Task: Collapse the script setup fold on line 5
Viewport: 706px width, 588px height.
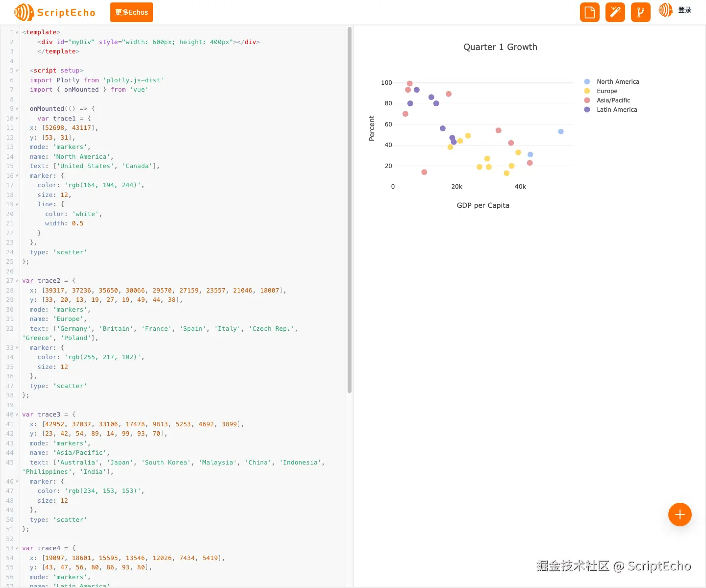Action: click(17, 71)
